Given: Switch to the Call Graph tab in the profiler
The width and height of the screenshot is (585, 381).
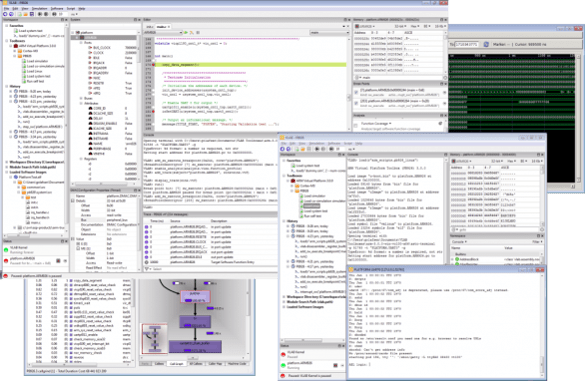Looking at the screenshot, I should (x=176, y=364).
